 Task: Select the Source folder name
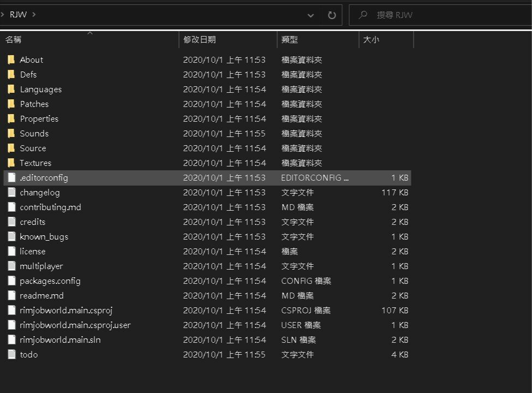pos(33,148)
